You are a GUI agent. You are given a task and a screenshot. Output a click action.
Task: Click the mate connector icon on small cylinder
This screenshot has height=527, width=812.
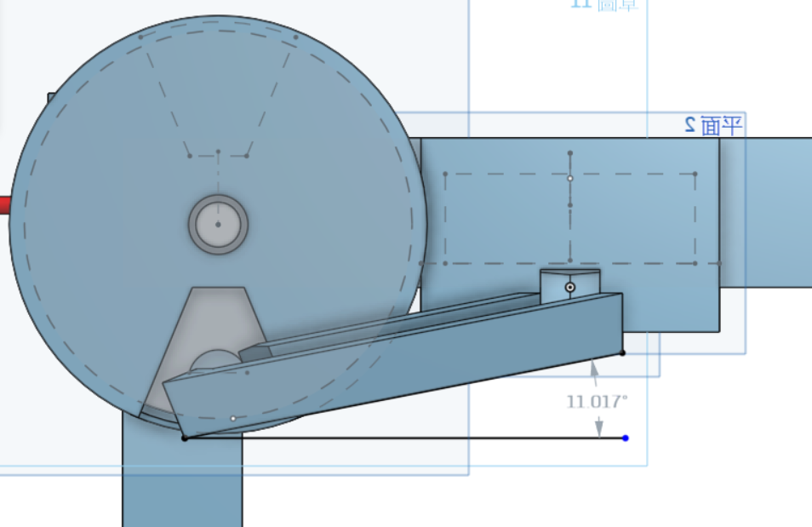[570, 287]
